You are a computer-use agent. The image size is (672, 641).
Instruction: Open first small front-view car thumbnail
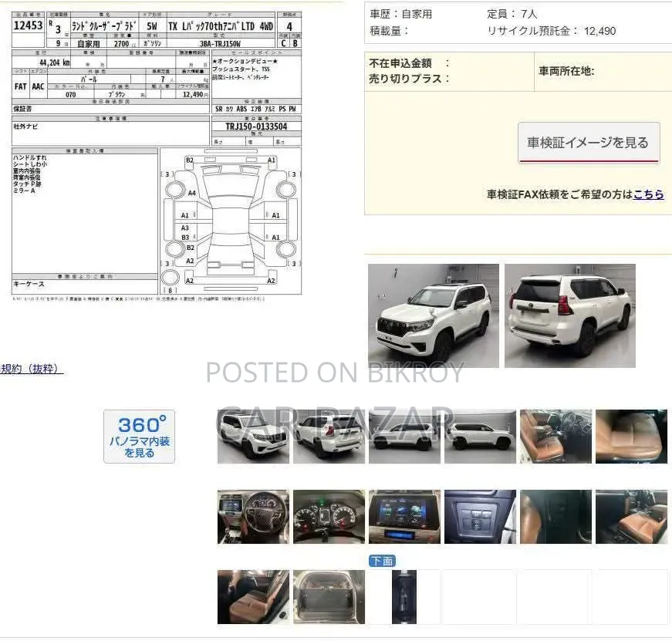[253, 436]
